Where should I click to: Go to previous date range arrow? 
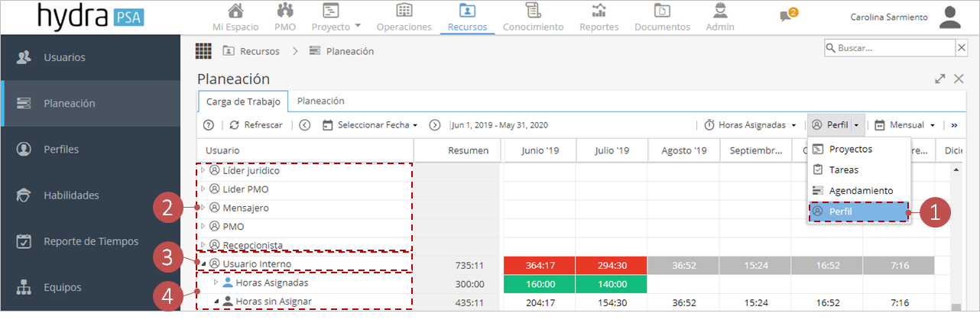(304, 125)
